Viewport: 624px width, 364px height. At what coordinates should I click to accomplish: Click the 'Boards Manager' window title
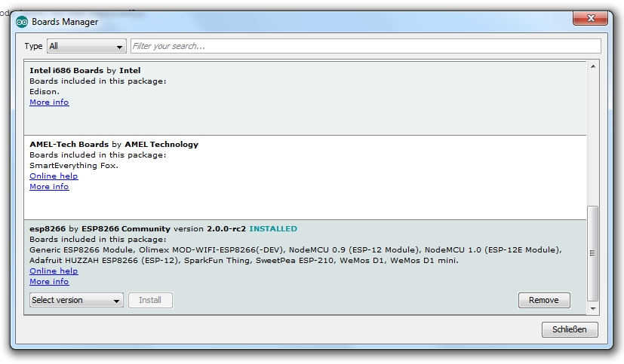click(x=65, y=22)
